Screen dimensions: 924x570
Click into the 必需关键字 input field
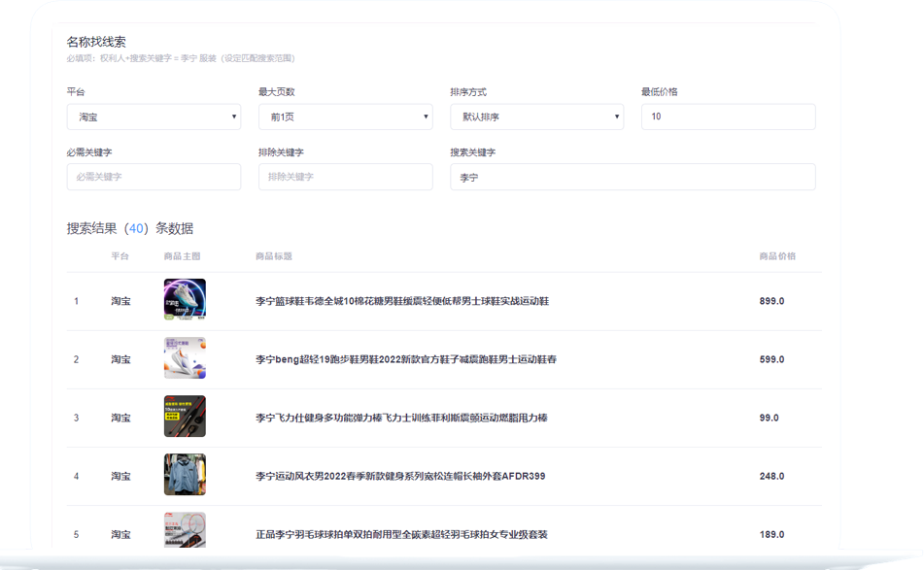click(154, 177)
